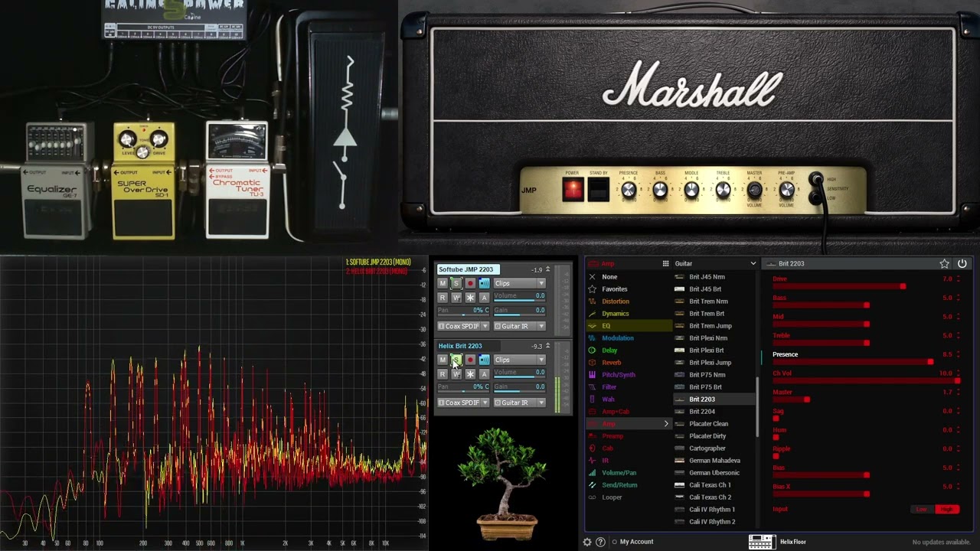Open Helix settings gear

587,542
